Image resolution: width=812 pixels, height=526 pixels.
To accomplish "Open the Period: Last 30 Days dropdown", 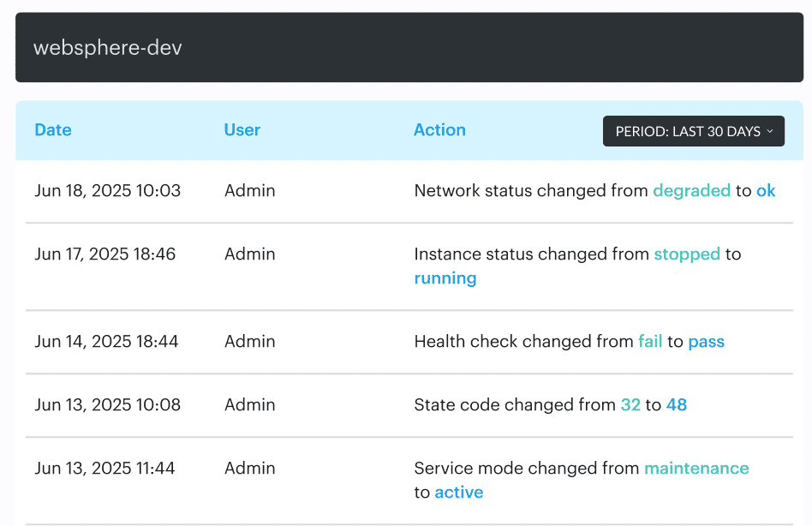I will (x=693, y=131).
